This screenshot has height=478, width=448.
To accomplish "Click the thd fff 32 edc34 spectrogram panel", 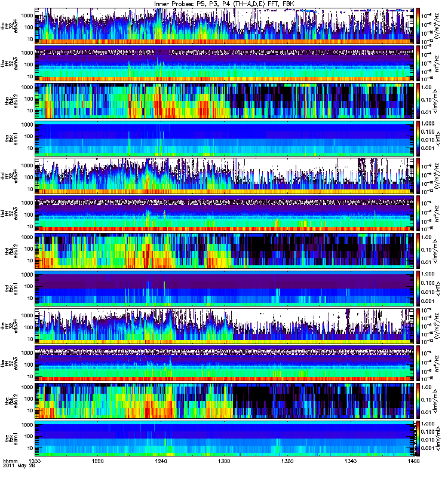I will pyautogui.click(x=225, y=176).
